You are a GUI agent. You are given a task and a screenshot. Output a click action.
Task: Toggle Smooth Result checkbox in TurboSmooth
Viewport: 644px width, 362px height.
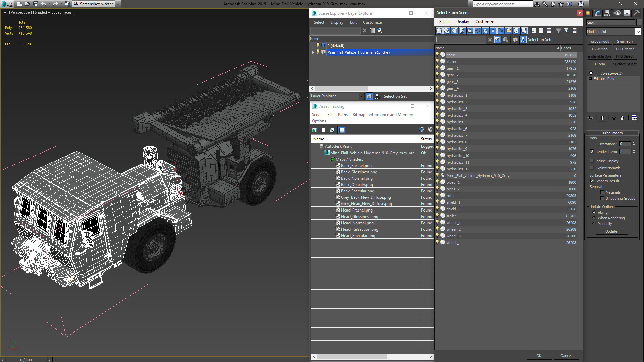(593, 181)
